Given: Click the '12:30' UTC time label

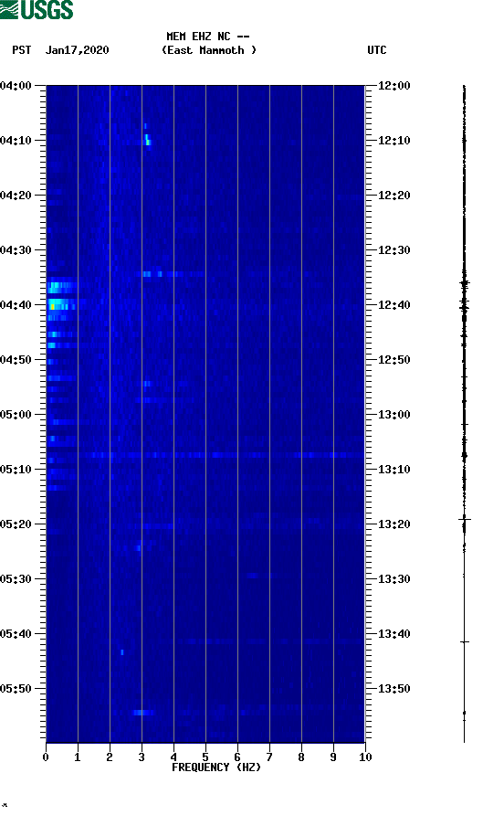Looking at the screenshot, I should point(394,250).
